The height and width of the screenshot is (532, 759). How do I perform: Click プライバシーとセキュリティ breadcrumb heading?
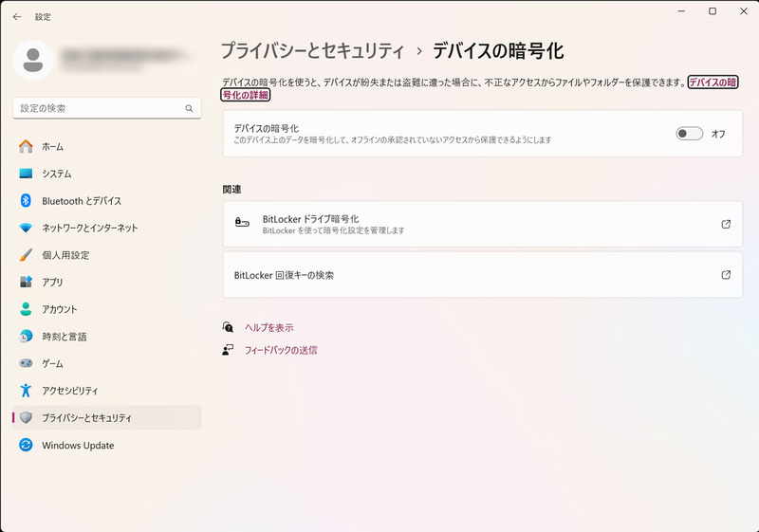(x=312, y=51)
